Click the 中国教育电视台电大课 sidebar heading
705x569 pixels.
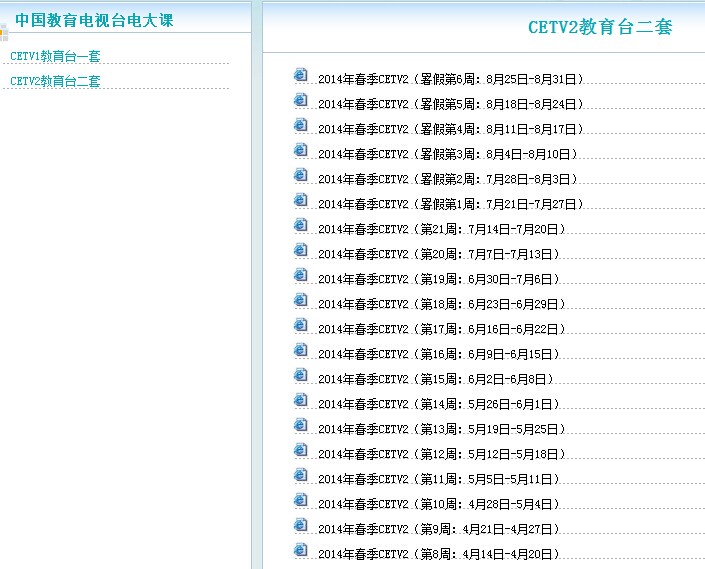pyautogui.click(x=94, y=20)
